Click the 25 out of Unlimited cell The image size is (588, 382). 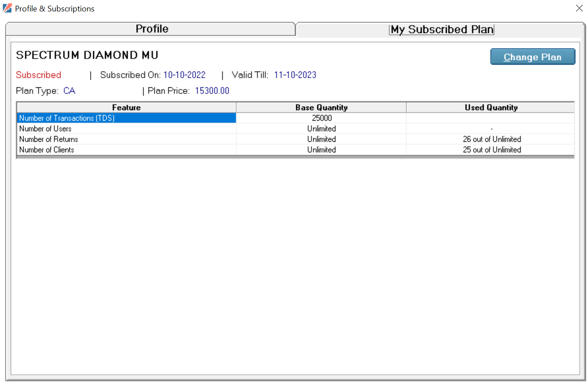pyautogui.click(x=491, y=150)
